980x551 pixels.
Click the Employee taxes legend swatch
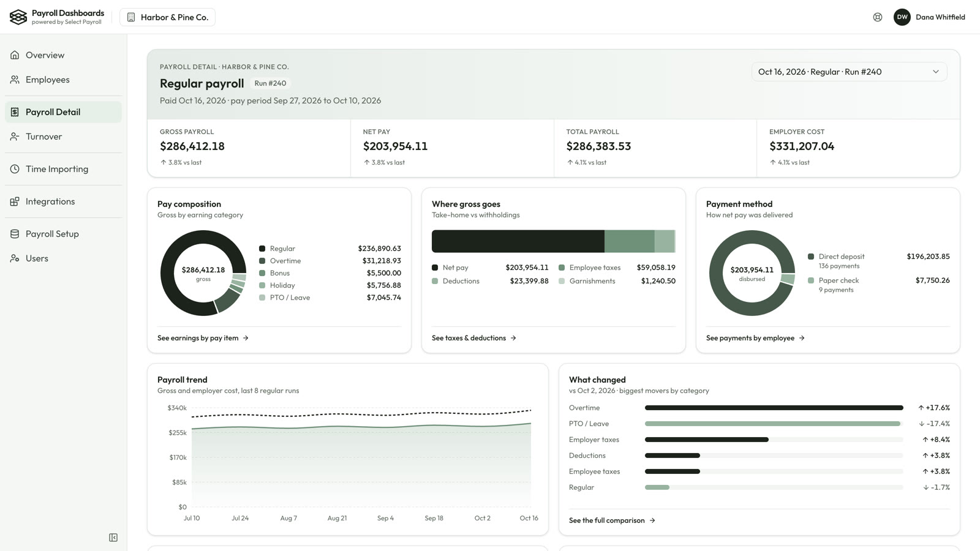coord(562,268)
